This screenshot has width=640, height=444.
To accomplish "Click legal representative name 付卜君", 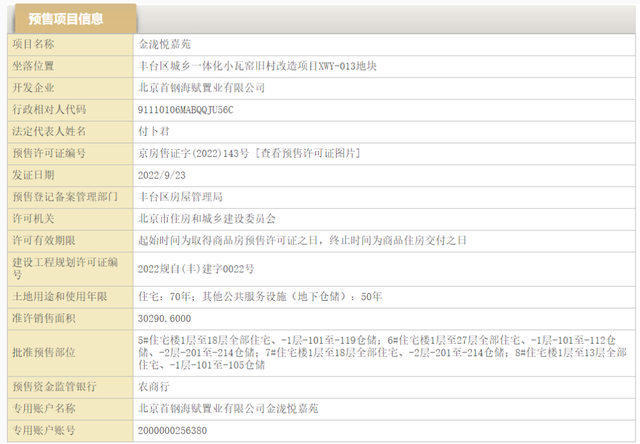I will [x=153, y=131].
